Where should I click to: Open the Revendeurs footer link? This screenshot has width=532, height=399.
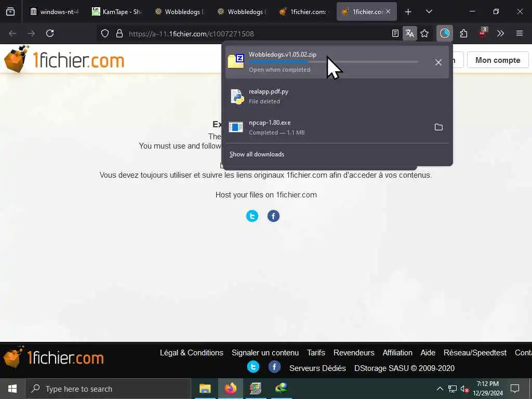pyautogui.click(x=354, y=353)
